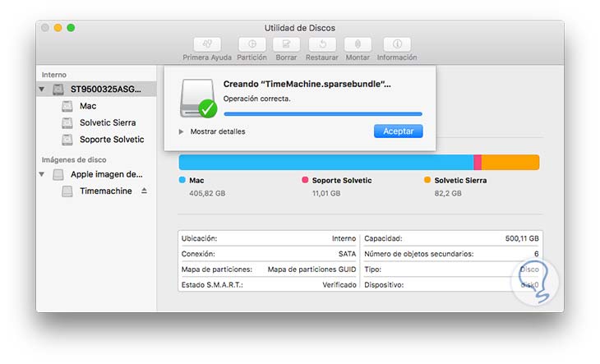Click the 82,2 GB size value
The width and height of the screenshot is (600, 364).
448,193
